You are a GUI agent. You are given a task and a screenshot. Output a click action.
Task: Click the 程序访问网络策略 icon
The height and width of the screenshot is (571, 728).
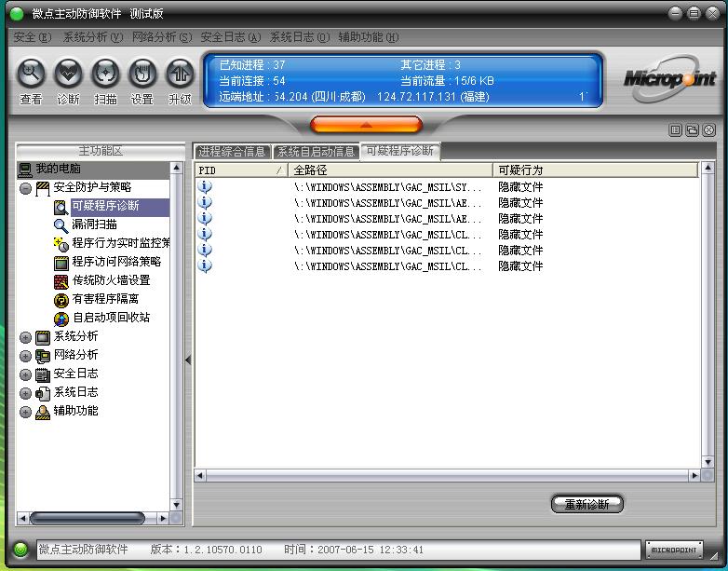coord(61,263)
